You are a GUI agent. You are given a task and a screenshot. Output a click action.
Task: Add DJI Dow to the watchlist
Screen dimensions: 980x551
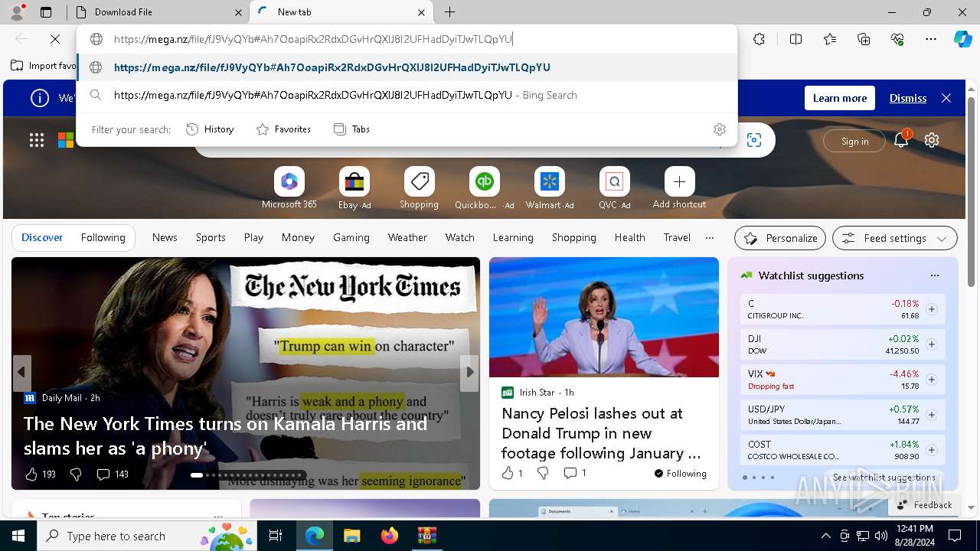[932, 344]
